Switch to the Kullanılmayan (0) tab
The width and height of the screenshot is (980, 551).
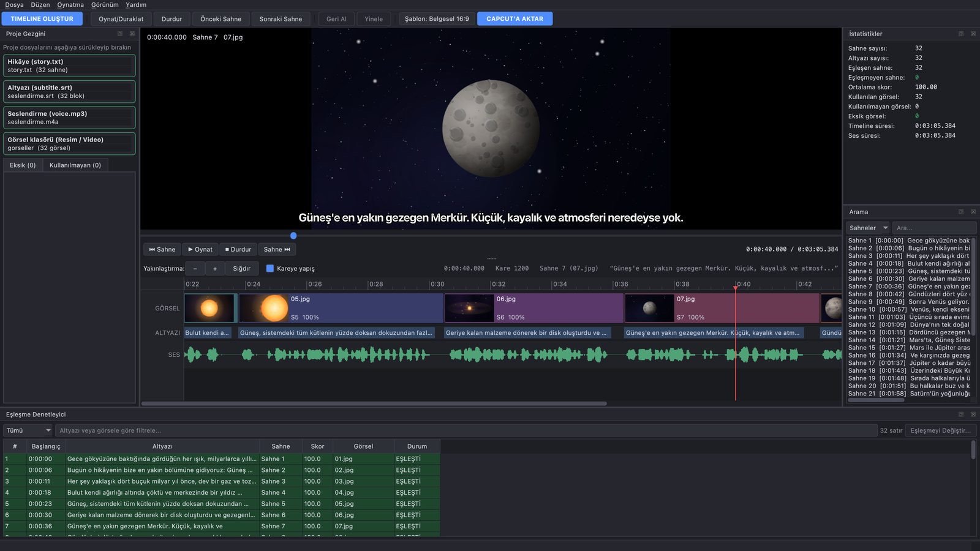pyautogui.click(x=75, y=165)
